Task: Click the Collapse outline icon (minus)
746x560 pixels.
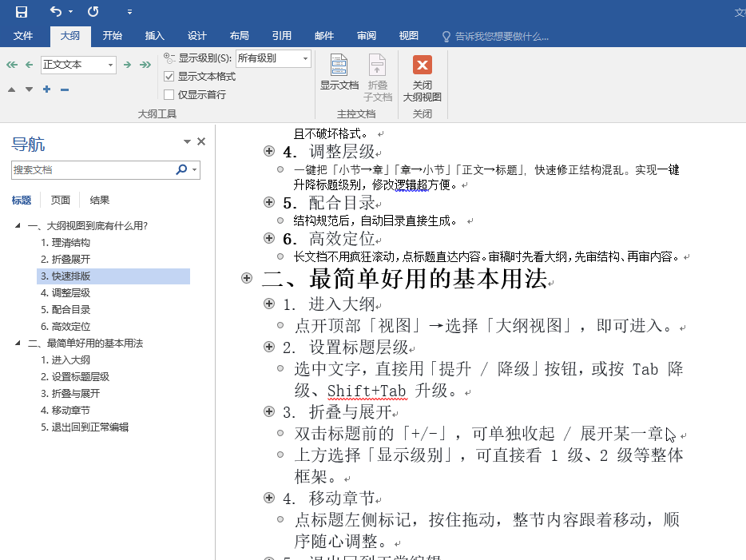Action: (64, 89)
